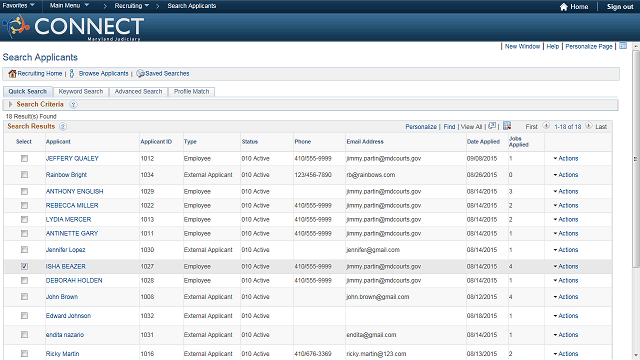
Task: Click the Sign out link
Action: coord(620,7)
